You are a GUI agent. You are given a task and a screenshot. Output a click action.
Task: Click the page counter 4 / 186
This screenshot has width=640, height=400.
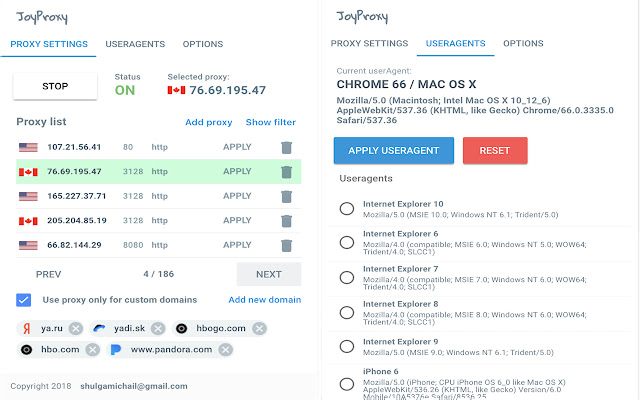pyautogui.click(x=158, y=274)
